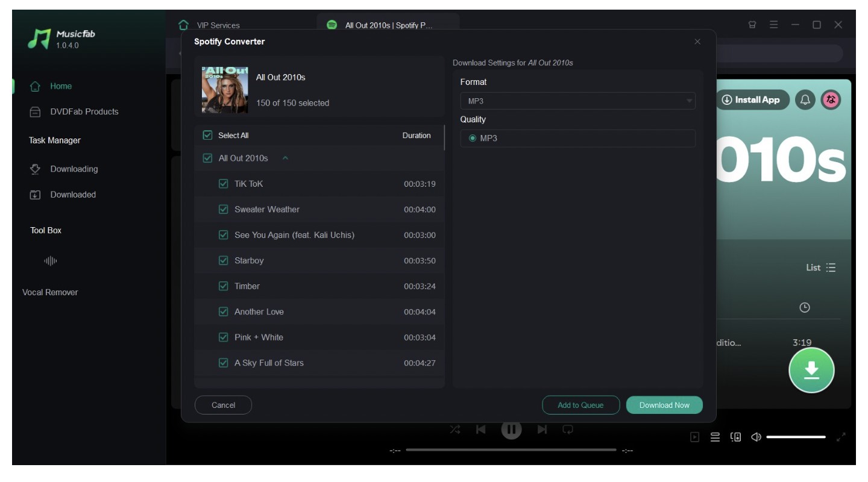This screenshot has width=868, height=482.
Task: Click Add to Queue button
Action: [580, 405]
